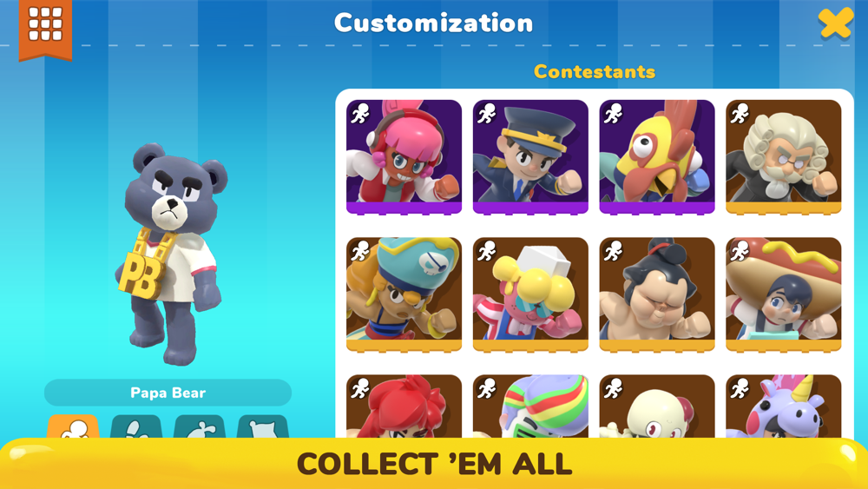Click the Papa Bear name label
The height and width of the screenshot is (489, 868).
click(168, 393)
